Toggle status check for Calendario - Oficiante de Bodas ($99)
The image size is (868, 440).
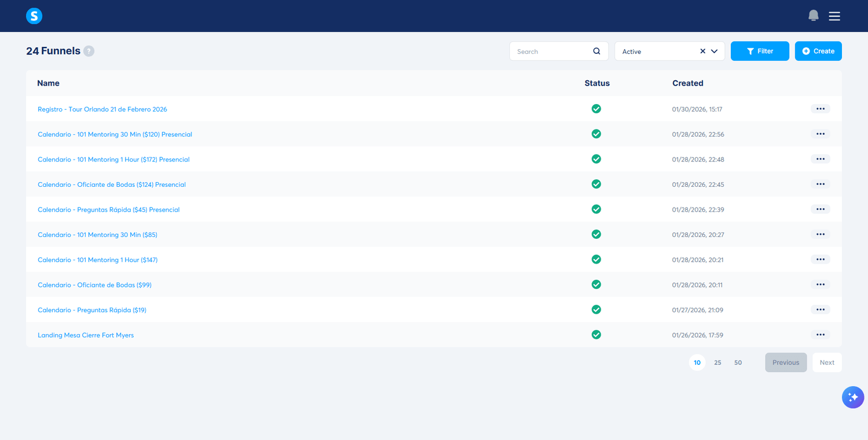596,284
